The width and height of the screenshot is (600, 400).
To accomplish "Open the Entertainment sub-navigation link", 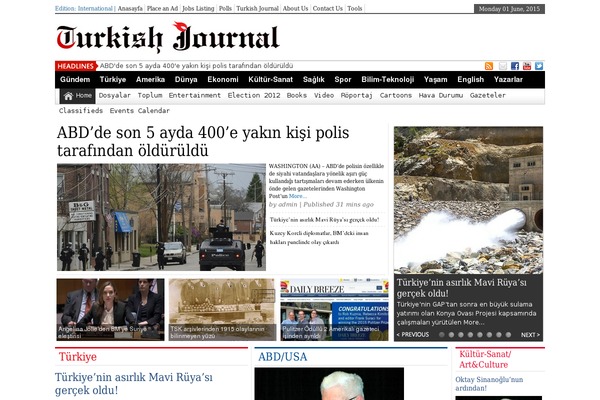I will point(195,95).
